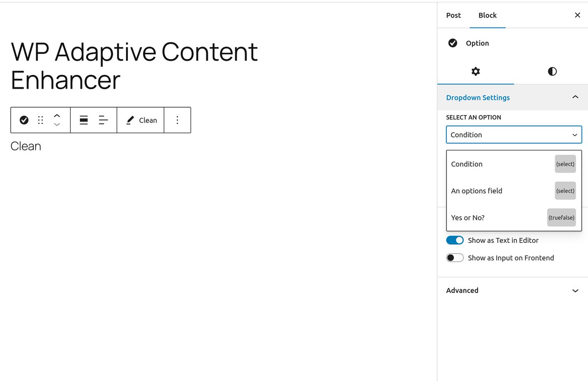Open the Styles half-circle tab

552,71
